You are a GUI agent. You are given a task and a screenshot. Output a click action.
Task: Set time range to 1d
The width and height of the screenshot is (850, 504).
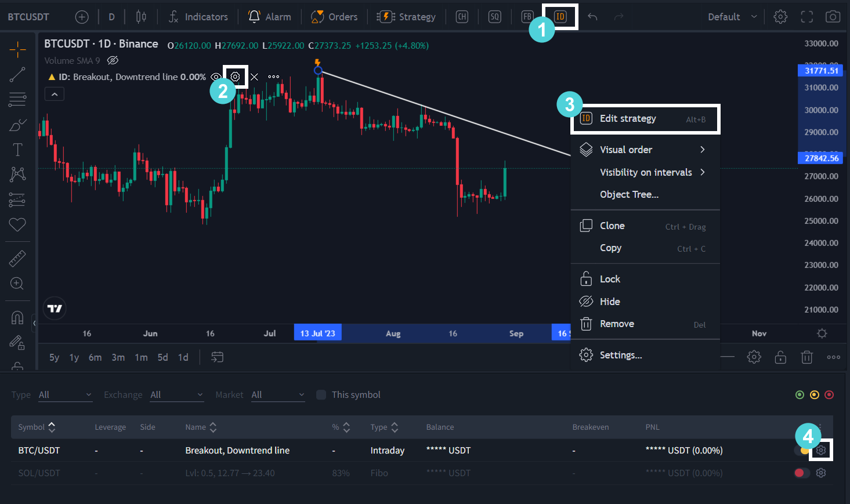click(183, 357)
